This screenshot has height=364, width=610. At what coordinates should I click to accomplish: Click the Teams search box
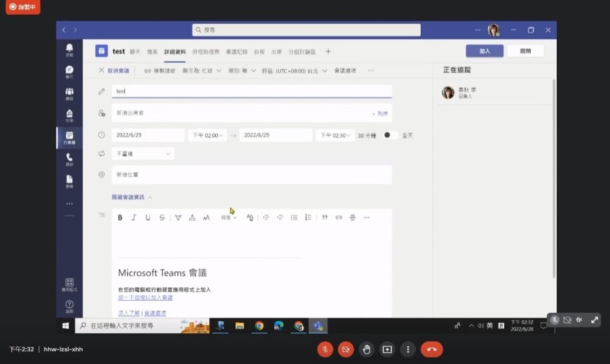tap(306, 30)
